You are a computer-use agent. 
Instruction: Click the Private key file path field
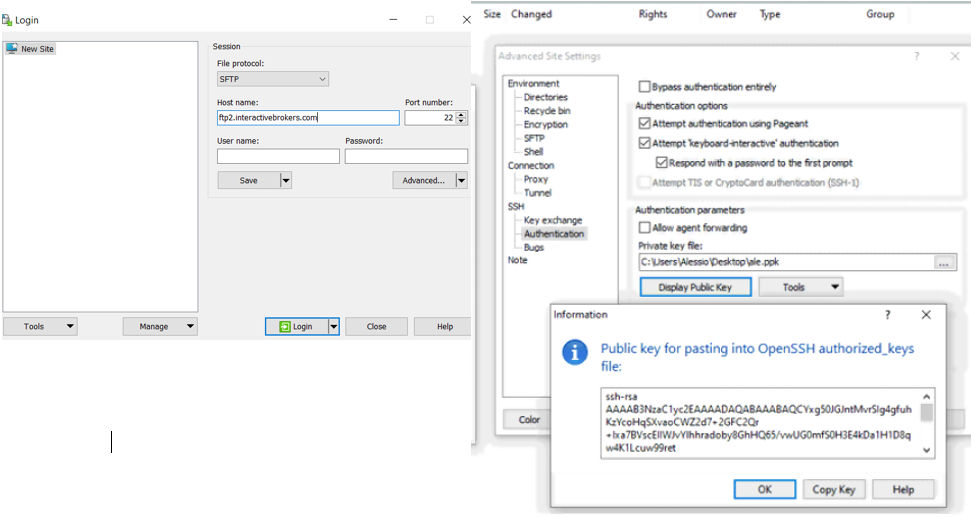786,262
